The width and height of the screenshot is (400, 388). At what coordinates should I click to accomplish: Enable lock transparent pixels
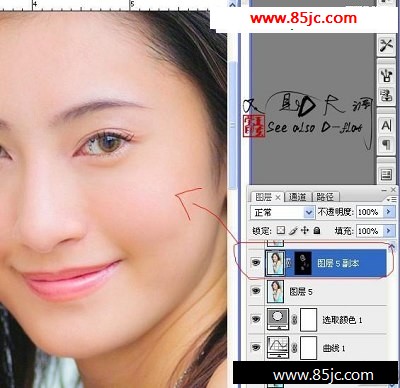(x=281, y=230)
